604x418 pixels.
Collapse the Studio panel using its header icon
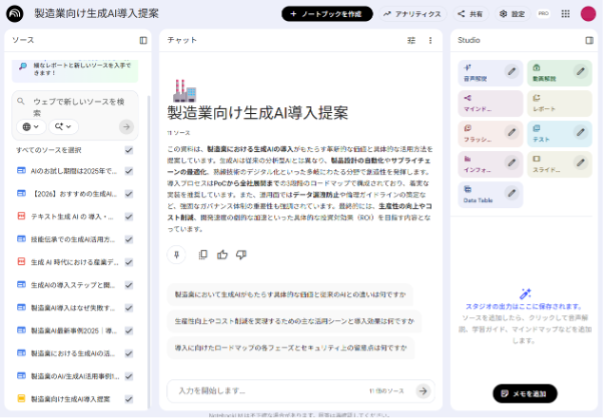click(x=589, y=40)
